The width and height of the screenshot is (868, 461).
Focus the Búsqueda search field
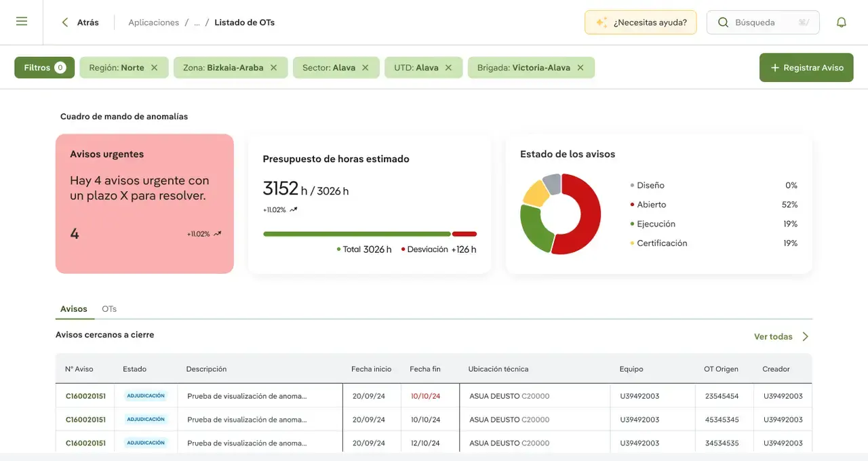pyautogui.click(x=763, y=22)
